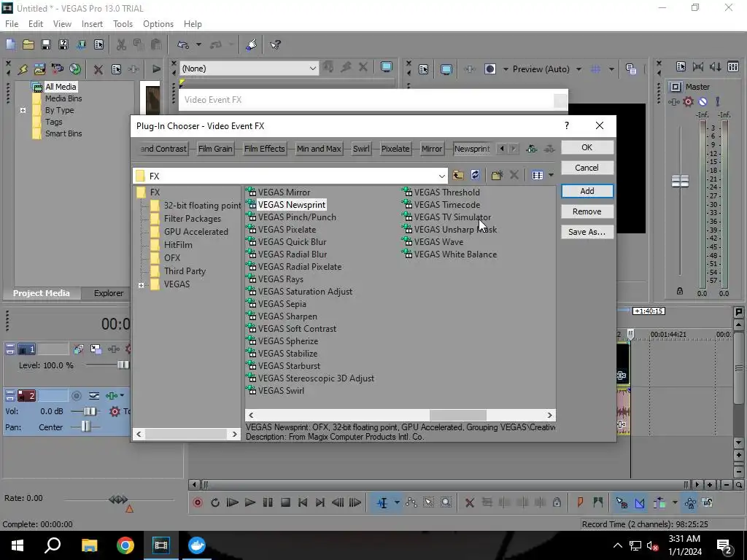The width and height of the screenshot is (747, 560).
Task: Toggle the Enable Snapping button
Action: [622, 502]
